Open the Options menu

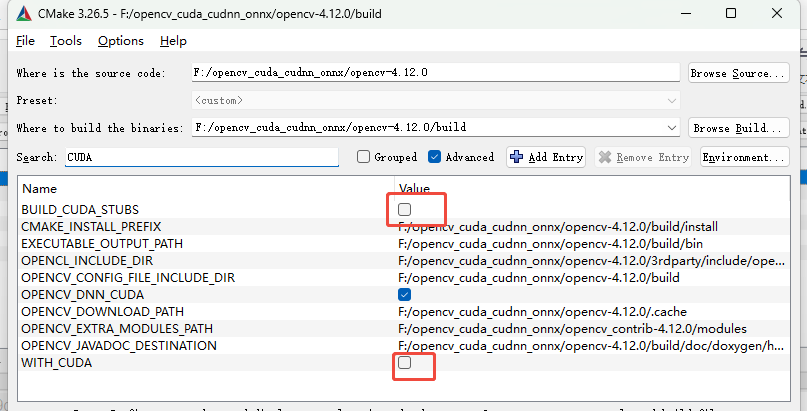(120, 41)
